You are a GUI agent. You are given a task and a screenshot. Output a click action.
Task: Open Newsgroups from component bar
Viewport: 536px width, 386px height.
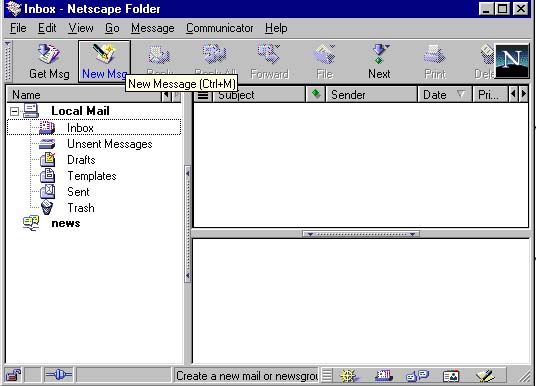pyautogui.click(x=417, y=376)
